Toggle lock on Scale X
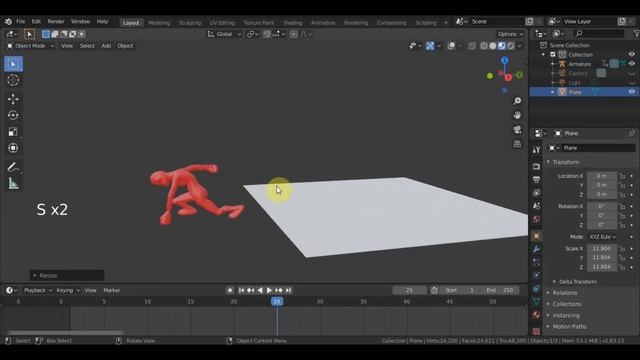The image size is (640, 360). point(622,248)
